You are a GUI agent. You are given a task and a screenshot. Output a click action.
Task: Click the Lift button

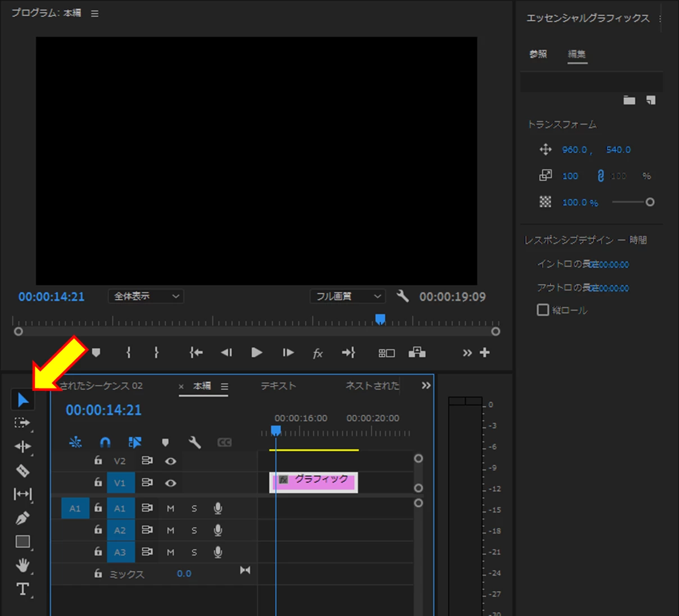[x=386, y=353]
